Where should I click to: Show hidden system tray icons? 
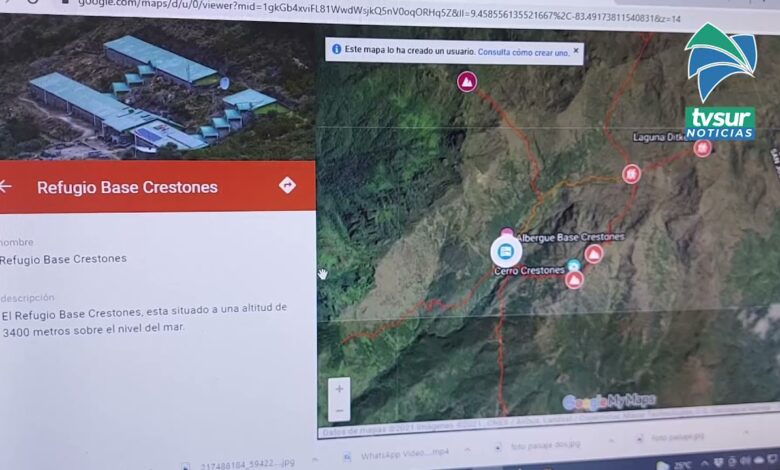click(705, 463)
